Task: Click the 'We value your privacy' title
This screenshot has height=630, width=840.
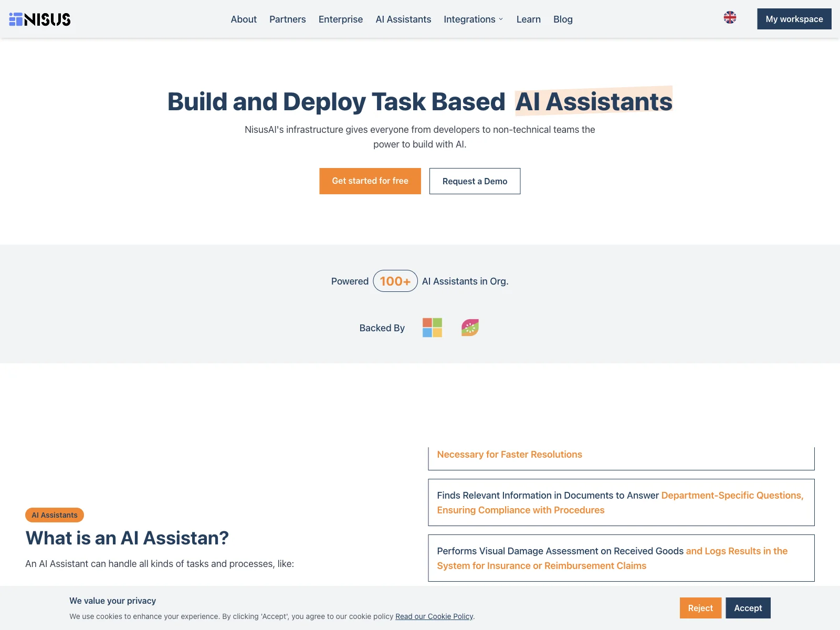Action: tap(113, 601)
